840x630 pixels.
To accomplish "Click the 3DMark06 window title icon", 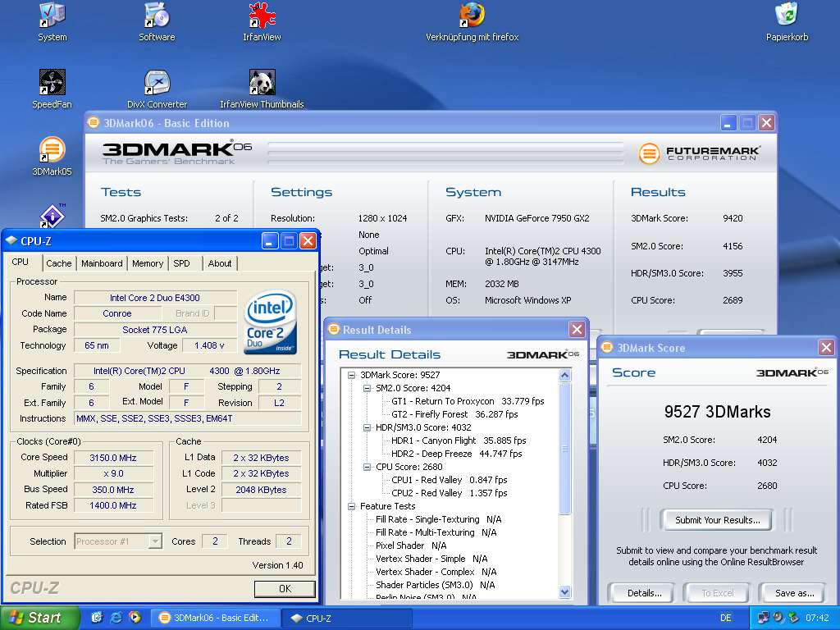I will click(x=94, y=123).
